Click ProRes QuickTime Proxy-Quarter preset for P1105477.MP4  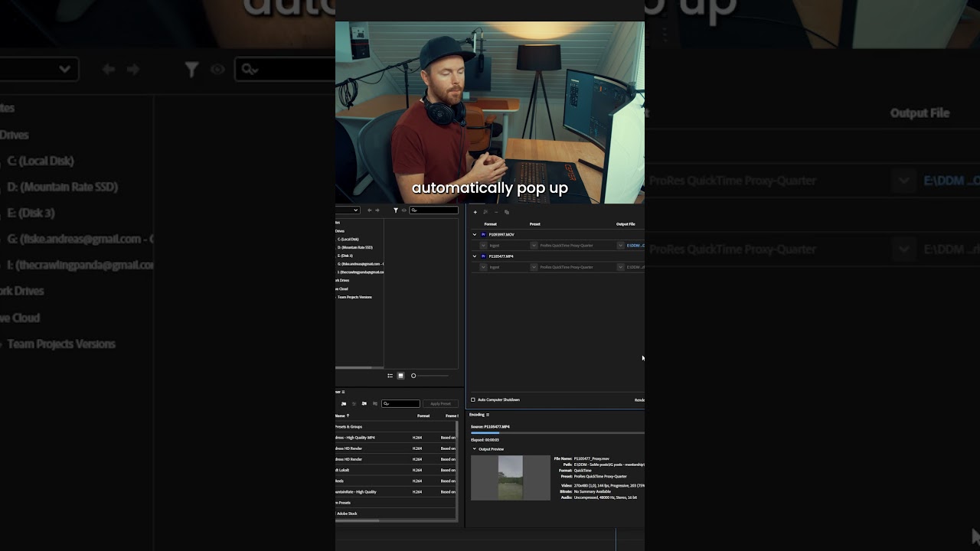tap(567, 267)
